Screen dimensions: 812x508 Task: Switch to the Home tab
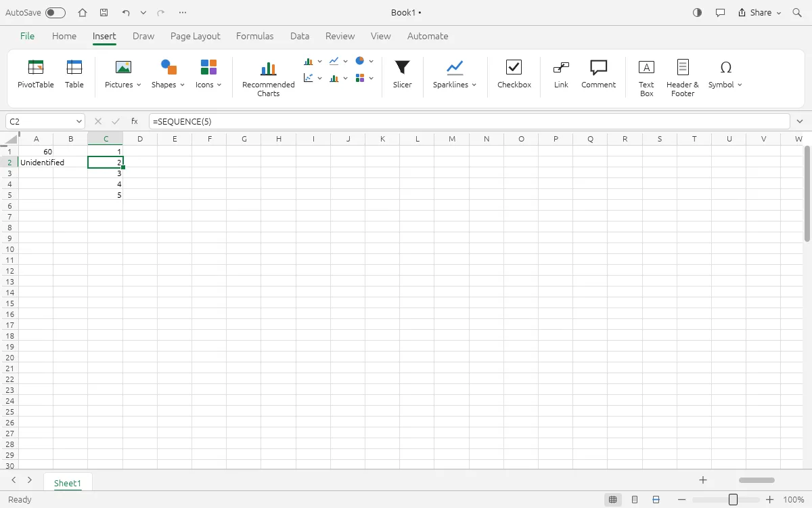point(64,36)
